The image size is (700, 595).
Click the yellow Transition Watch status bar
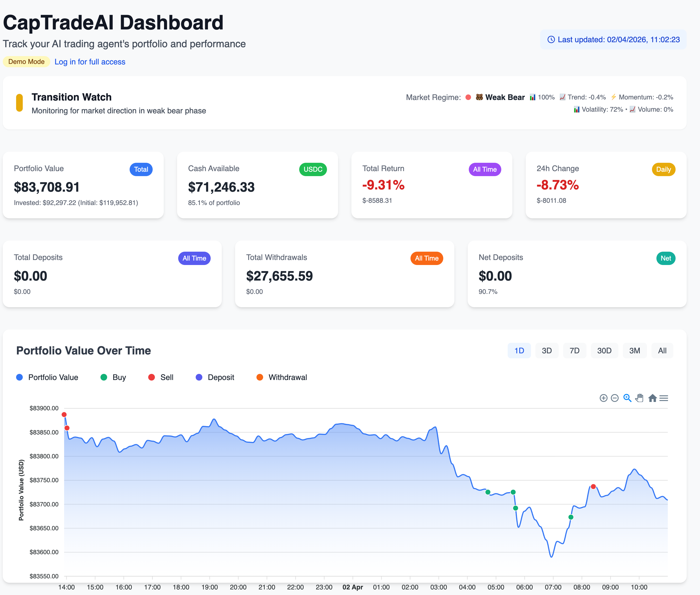tap(19, 102)
